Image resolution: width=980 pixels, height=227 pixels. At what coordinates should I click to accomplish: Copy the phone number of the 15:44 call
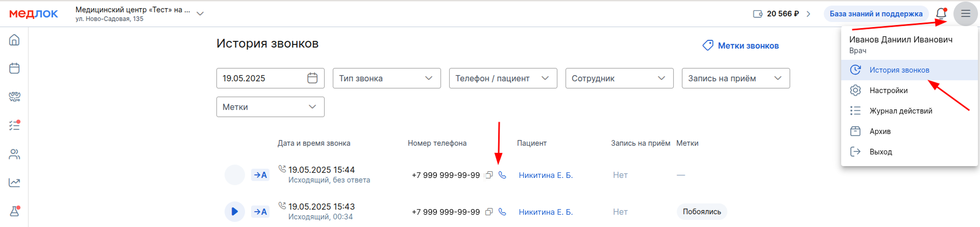(x=489, y=175)
